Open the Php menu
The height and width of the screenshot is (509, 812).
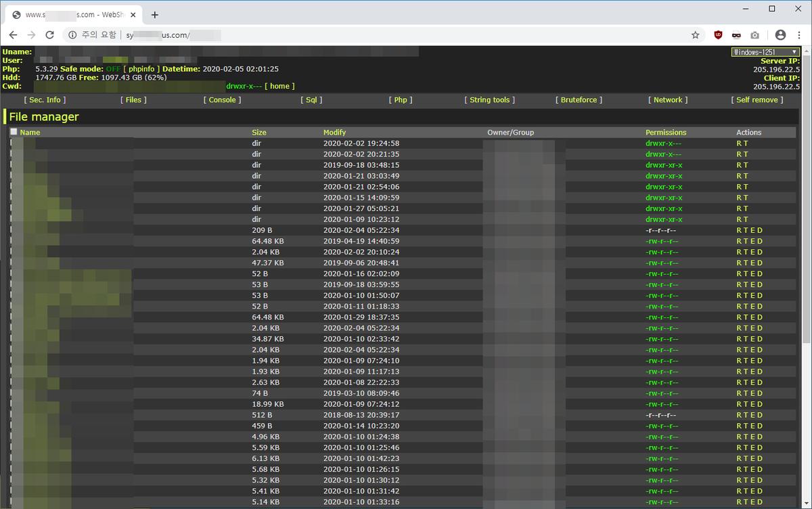(401, 99)
